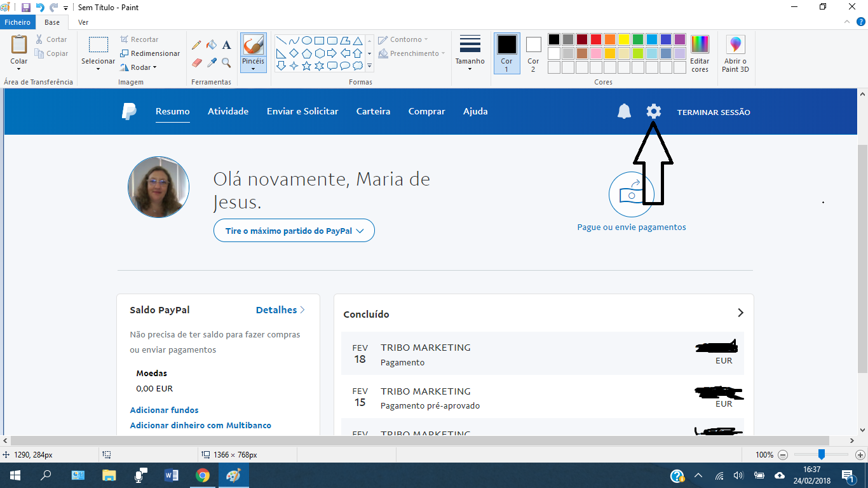Open the Pincéis dropdown arrow
This screenshot has height=488, width=868.
tap(253, 69)
